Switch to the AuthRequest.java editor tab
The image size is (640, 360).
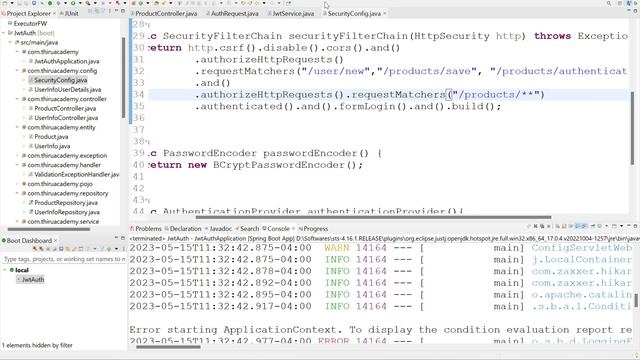(232, 13)
